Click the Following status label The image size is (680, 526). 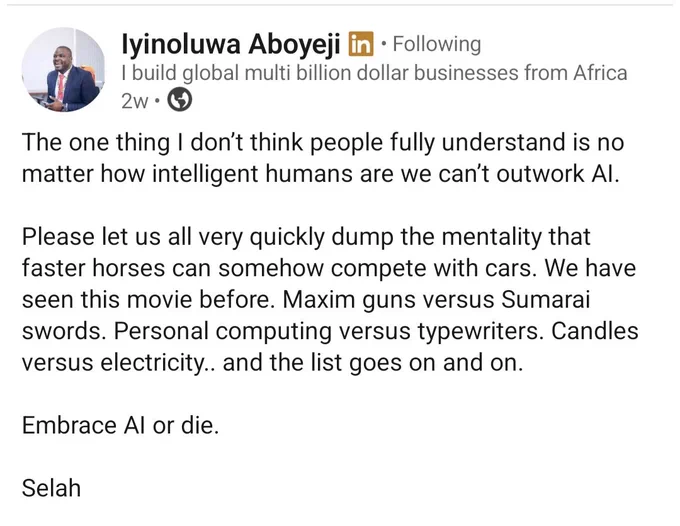tap(437, 44)
